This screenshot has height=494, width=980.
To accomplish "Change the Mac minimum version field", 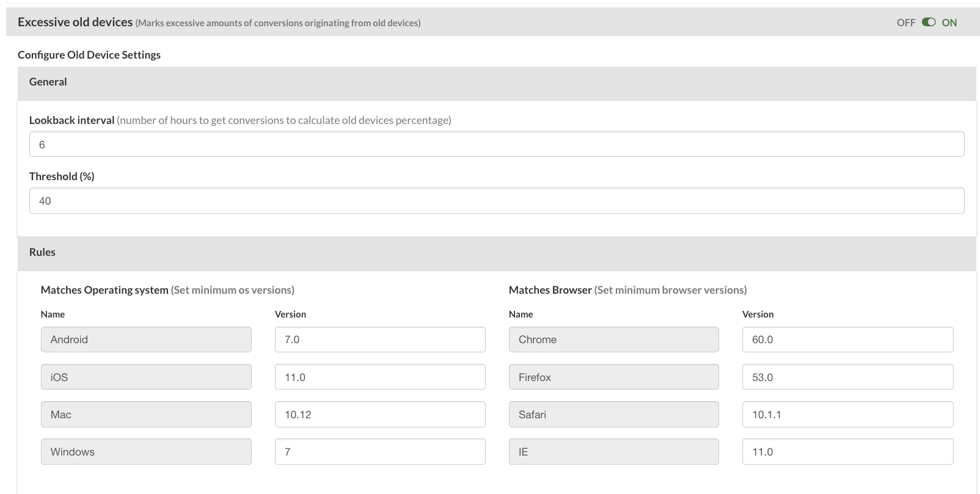I will point(380,415).
